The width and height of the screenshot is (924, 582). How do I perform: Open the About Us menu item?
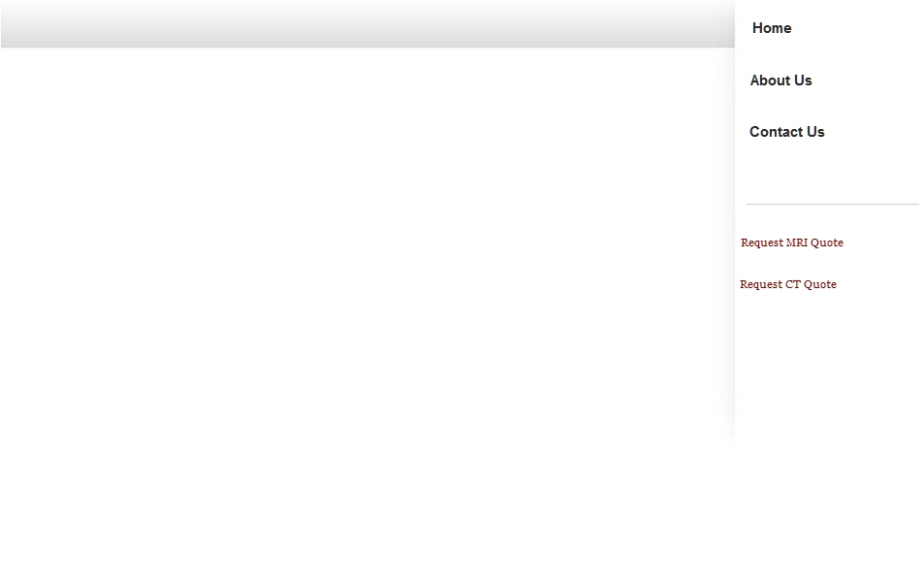coord(781,81)
